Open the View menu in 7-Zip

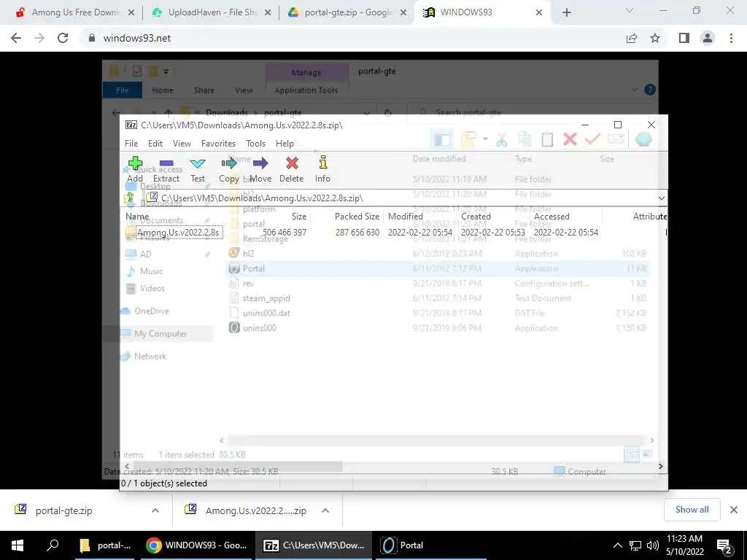[x=182, y=144]
